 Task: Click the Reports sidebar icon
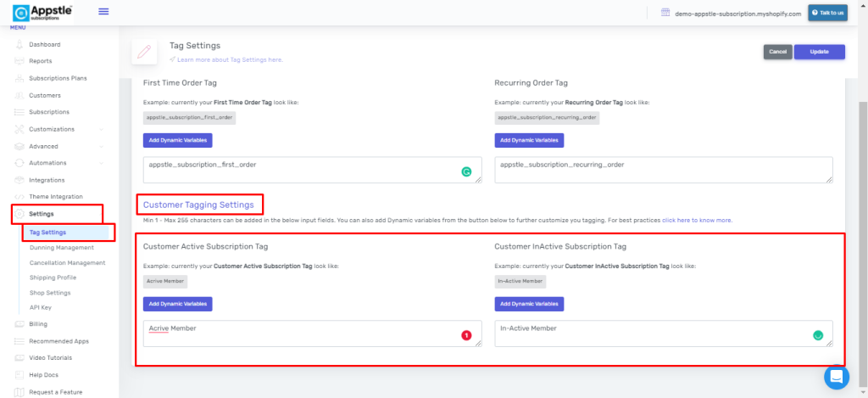click(19, 61)
